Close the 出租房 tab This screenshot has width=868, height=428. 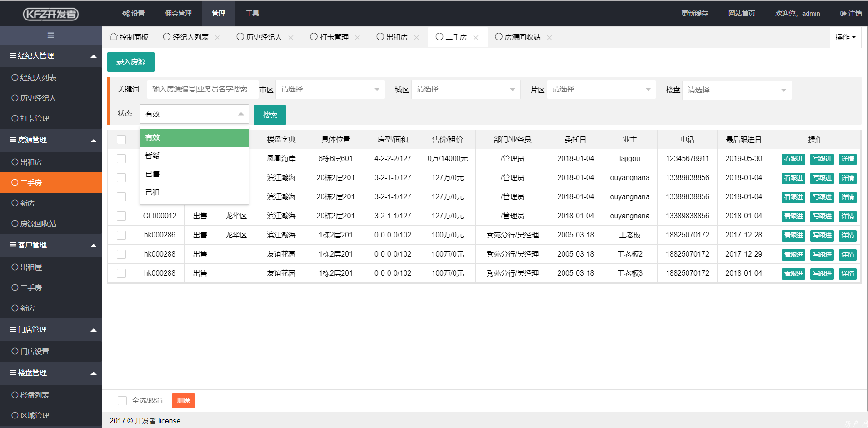(416, 38)
